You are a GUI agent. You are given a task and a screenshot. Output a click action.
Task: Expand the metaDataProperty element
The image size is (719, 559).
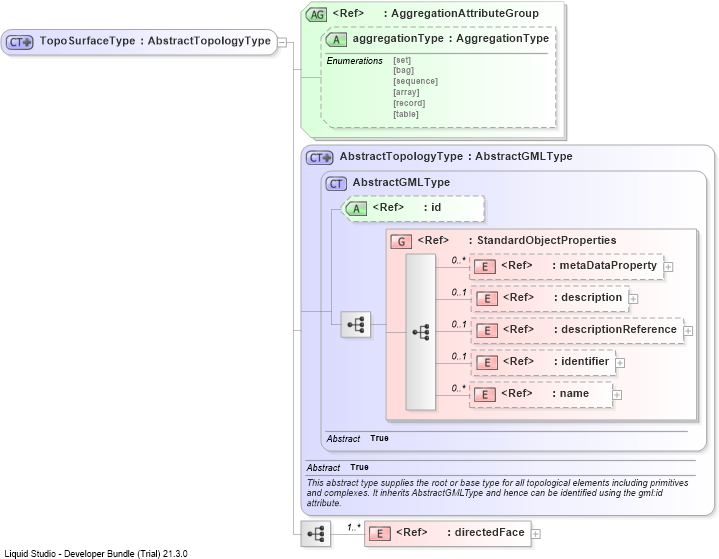pyautogui.click(x=669, y=267)
